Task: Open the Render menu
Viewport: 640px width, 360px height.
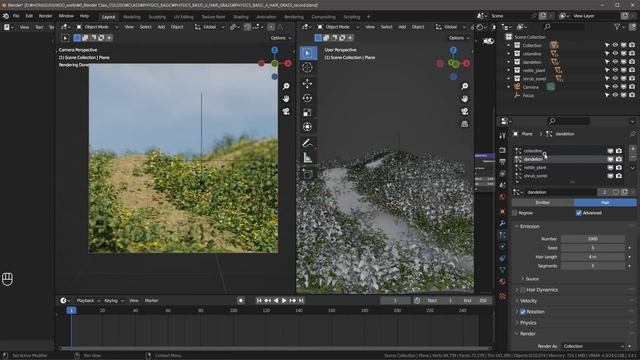Action: (45, 16)
